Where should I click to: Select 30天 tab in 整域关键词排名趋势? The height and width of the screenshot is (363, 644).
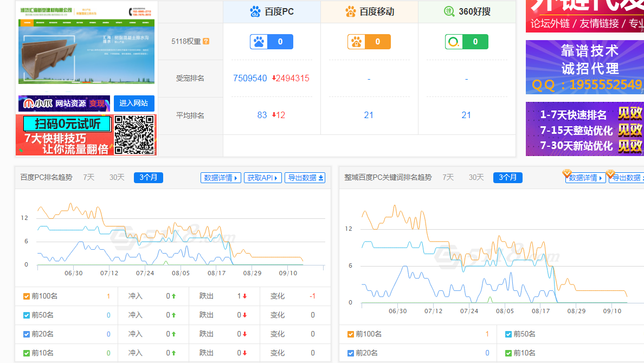click(476, 177)
